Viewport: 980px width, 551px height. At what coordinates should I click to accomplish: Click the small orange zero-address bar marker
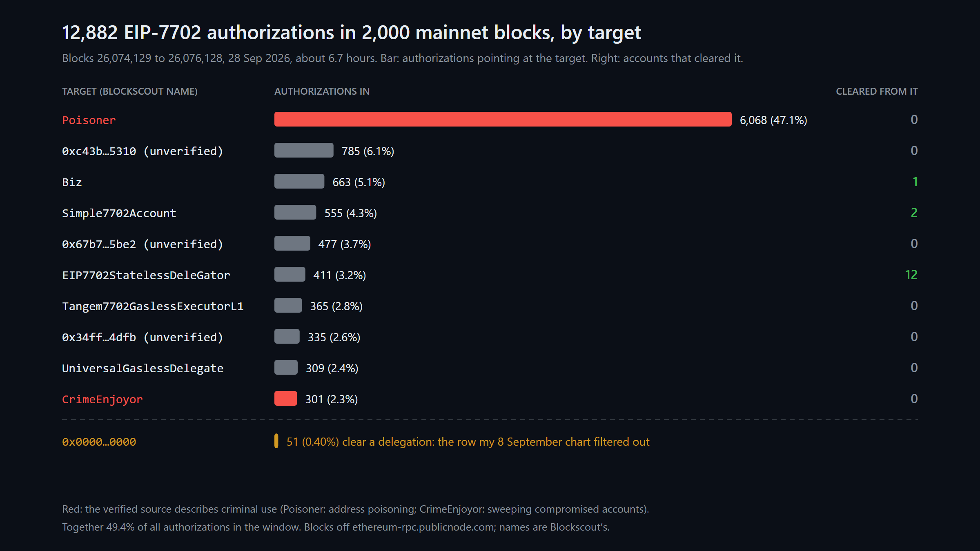pos(276,441)
